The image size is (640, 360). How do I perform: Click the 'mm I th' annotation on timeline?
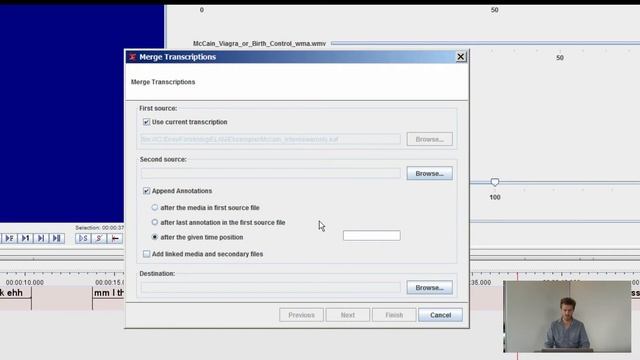coord(109,293)
